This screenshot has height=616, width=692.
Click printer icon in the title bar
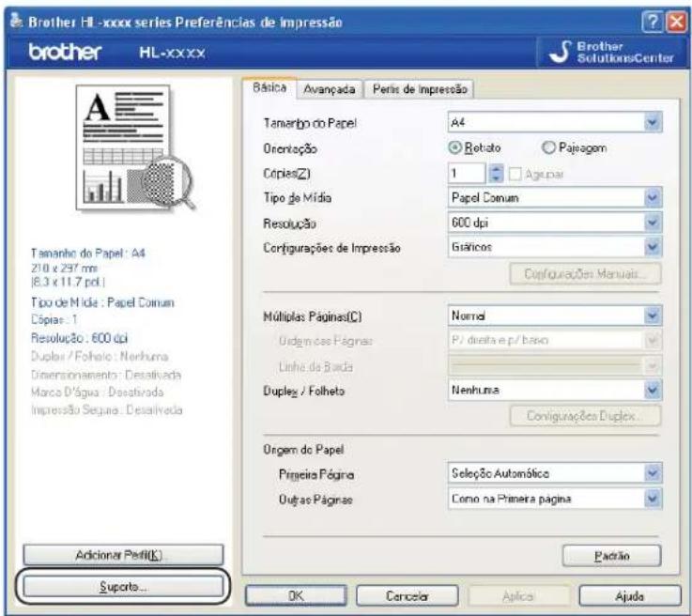point(16,20)
